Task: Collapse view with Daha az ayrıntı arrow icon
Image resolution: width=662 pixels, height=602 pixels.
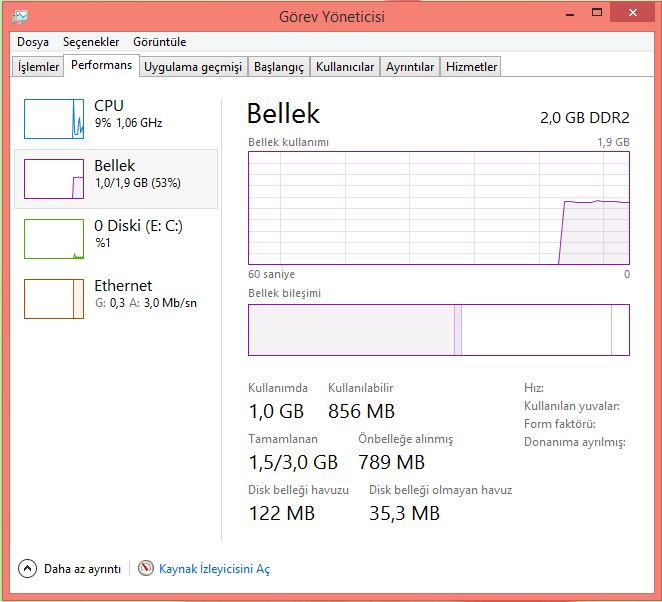Action: click(x=27, y=569)
